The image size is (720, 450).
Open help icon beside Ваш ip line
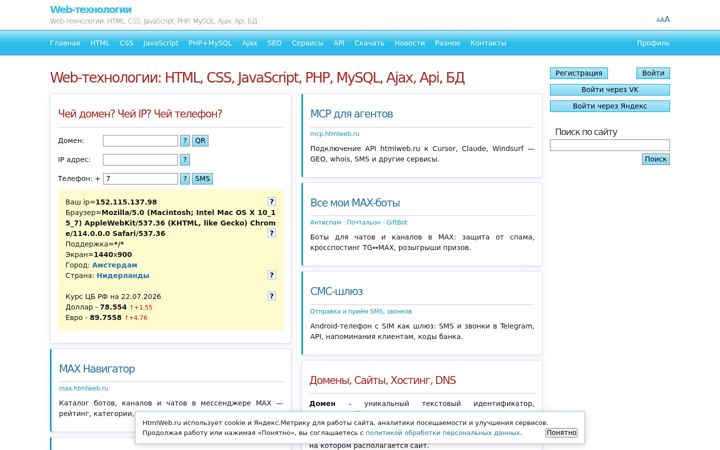click(271, 202)
